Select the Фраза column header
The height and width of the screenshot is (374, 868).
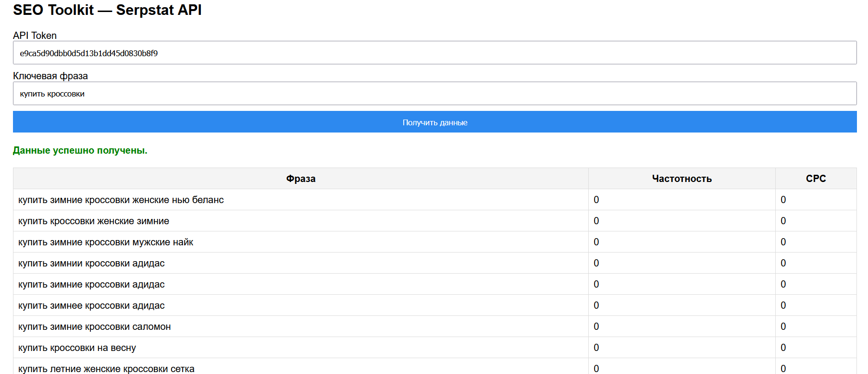click(301, 179)
